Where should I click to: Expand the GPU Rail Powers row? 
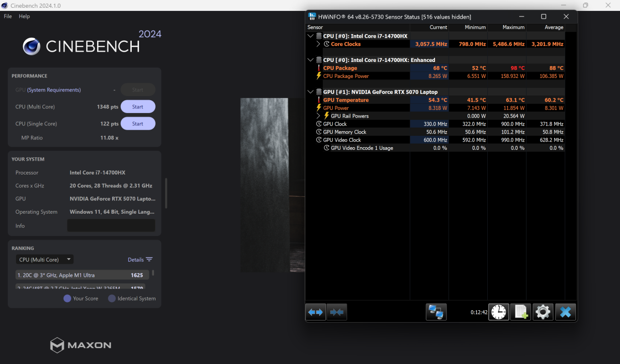319,116
